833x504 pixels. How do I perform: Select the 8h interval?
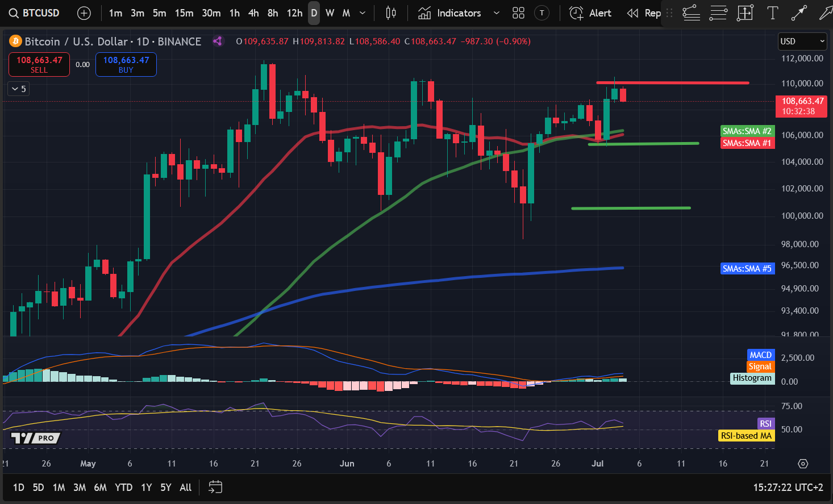(273, 13)
